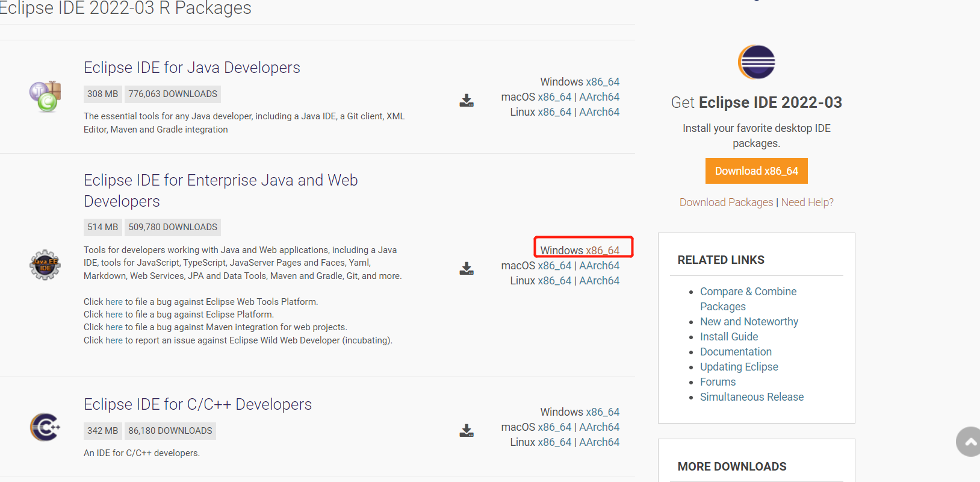The height and width of the screenshot is (482, 980).
Task: Click the 342 MB size badge
Action: [103, 431]
